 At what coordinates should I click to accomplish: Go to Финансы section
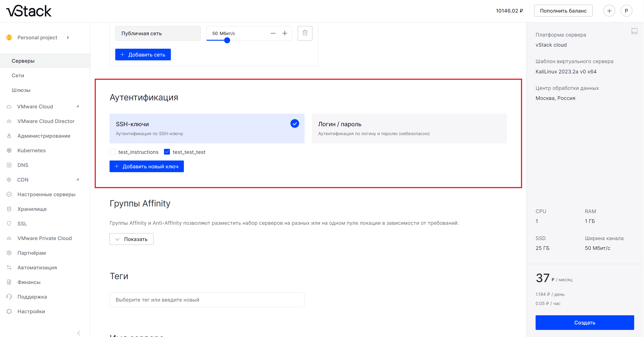click(29, 282)
